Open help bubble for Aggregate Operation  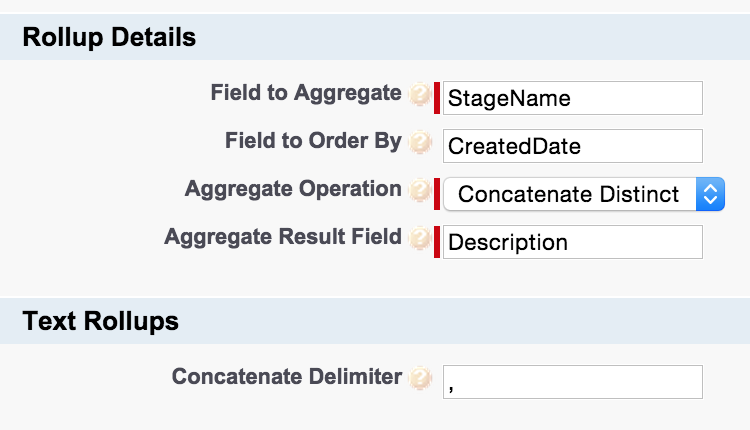pos(421,190)
